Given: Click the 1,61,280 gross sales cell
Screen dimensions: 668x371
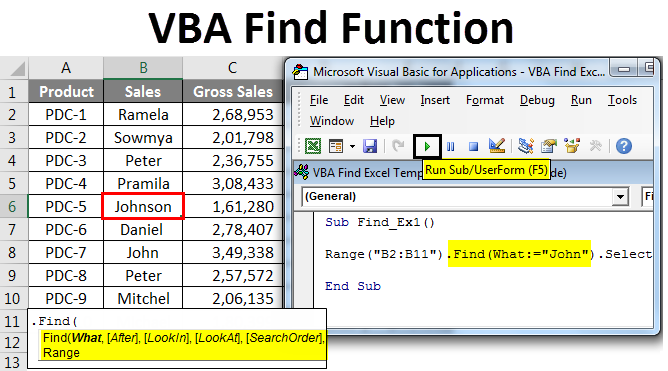Looking at the screenshot, I should point(233,207).
